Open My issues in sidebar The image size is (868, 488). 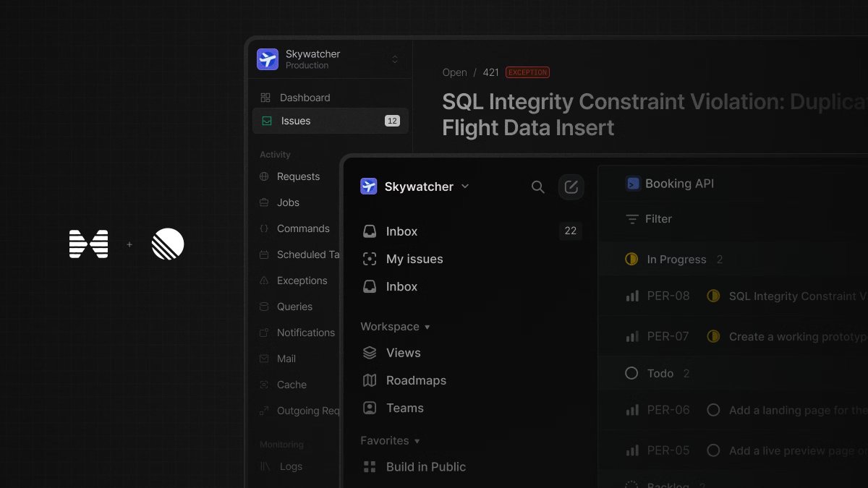click(414, 259)
